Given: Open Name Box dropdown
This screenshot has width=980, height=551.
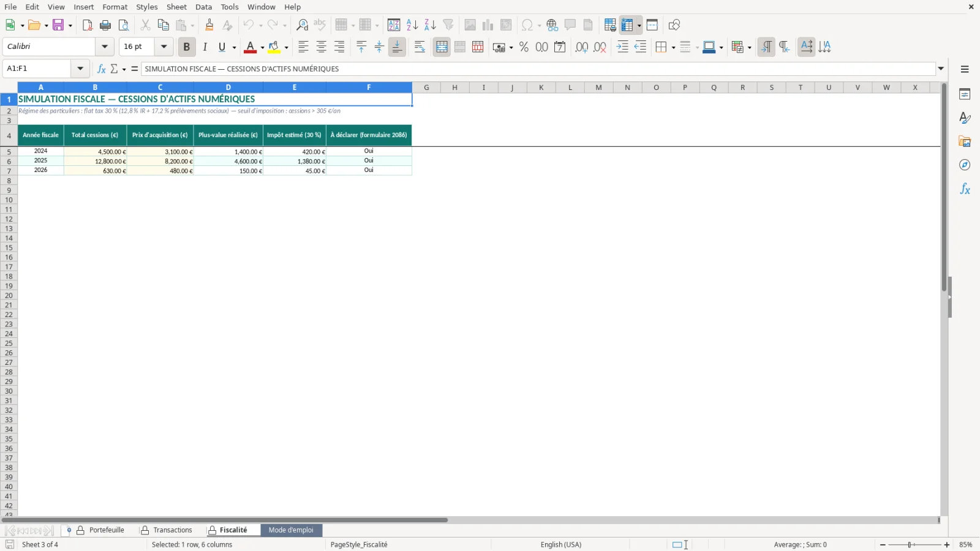Looking at the screenshot, I should pos(80,69).
